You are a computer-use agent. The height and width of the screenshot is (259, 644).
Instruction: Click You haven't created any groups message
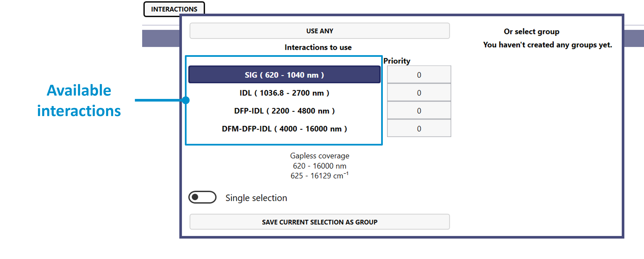coord(548,45)
